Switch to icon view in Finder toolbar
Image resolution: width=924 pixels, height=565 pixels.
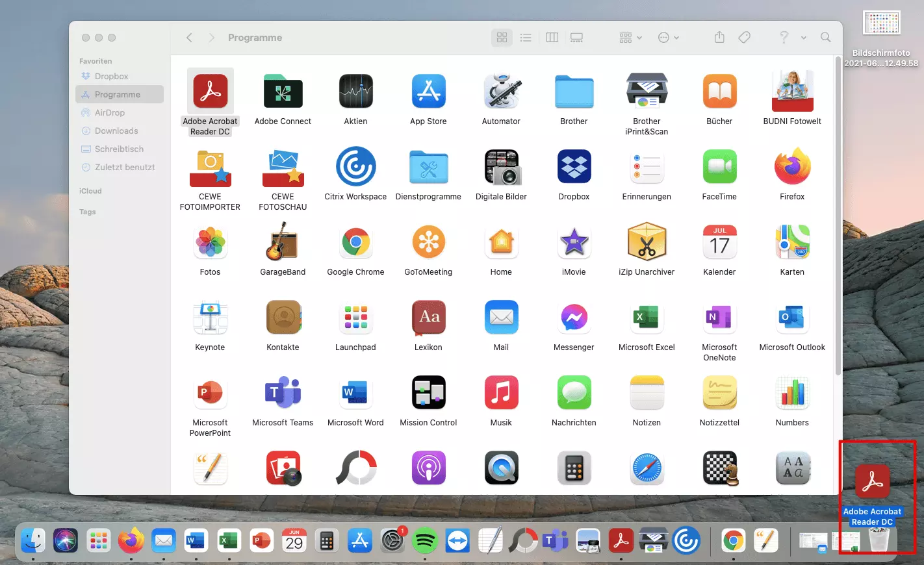(502, 38)
